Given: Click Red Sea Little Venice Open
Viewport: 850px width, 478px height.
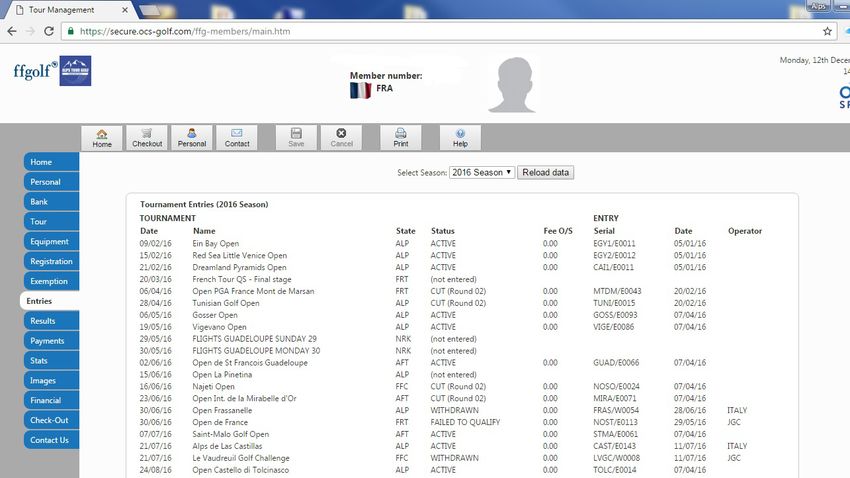Looking at the screenshot, I should click(x=240, y=255).
